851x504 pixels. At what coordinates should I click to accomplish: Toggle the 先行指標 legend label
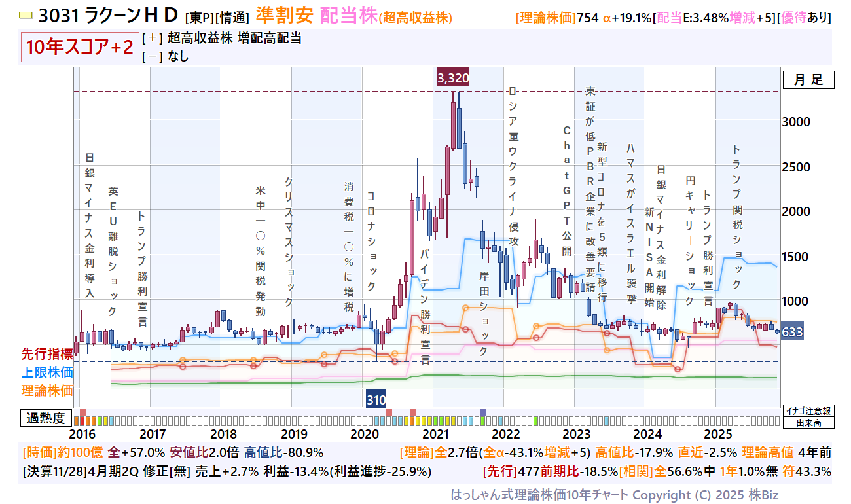point(47,354)
